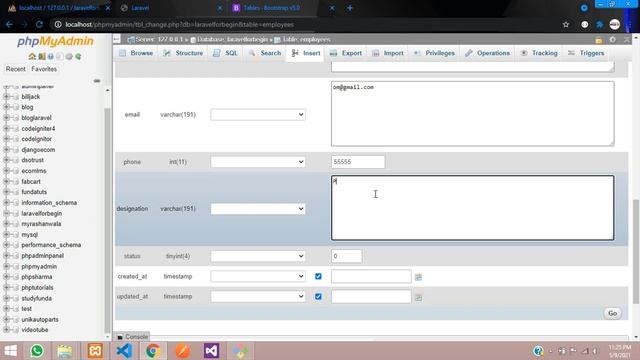The image size is (640, 360).
Task: Click the main page vertical scrollbar
Action: point(636,251)
